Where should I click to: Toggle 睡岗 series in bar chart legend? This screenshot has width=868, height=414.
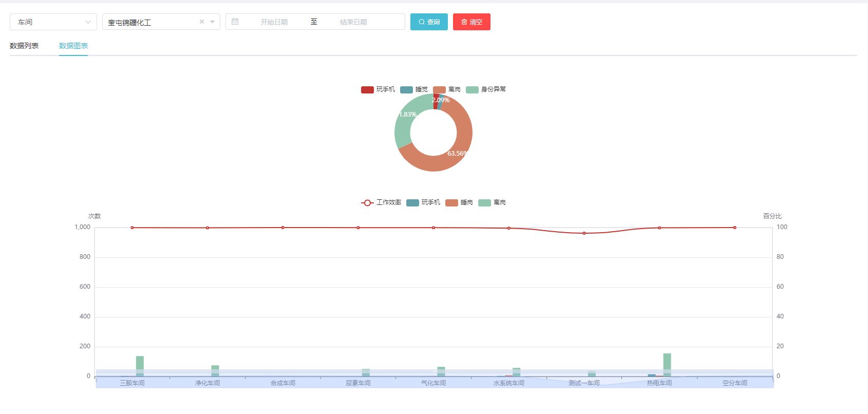click(x=451, y=203)
